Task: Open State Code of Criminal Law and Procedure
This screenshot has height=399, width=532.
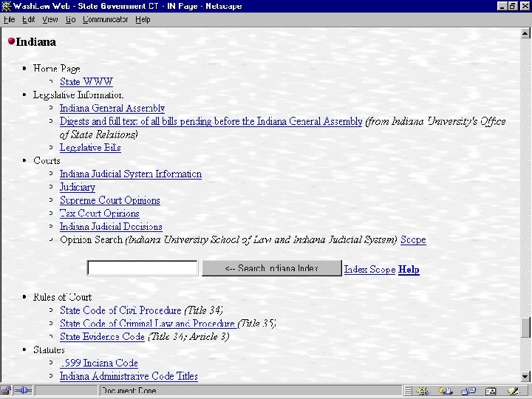Action: coord(149,324)
